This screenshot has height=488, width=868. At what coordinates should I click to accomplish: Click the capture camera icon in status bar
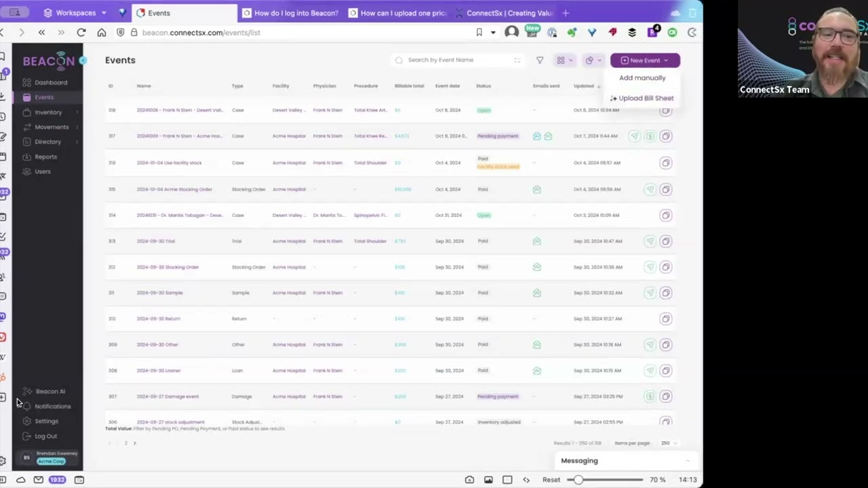(x=469, y=480)
